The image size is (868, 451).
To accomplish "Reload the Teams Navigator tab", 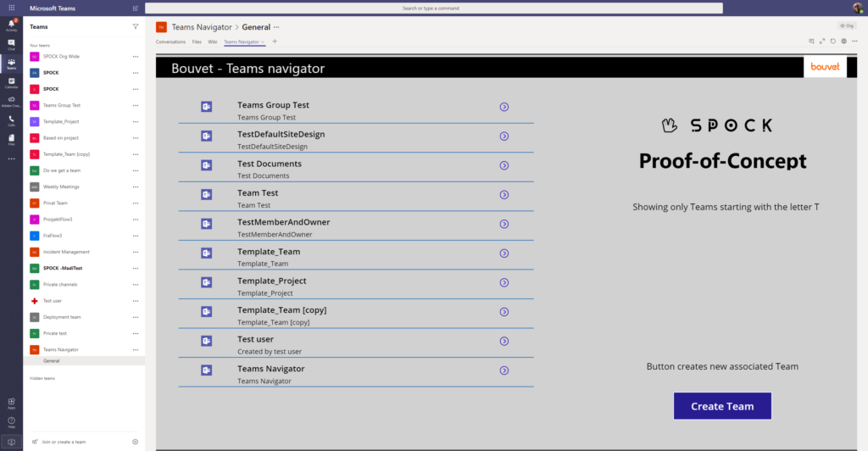I will coord(832,42).
